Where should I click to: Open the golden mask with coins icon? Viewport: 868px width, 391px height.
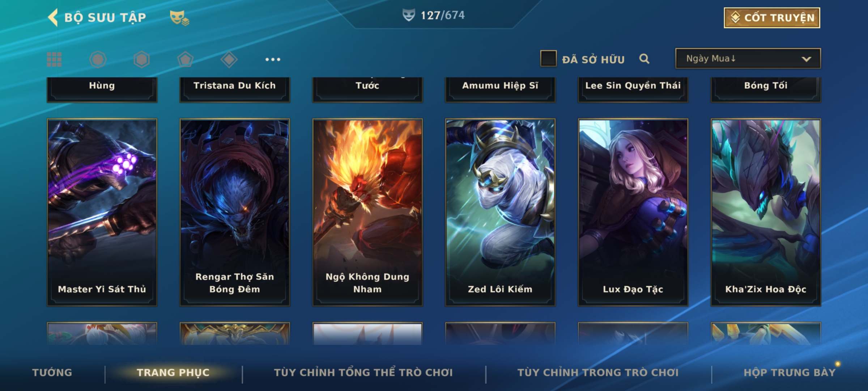pos(179,18)
